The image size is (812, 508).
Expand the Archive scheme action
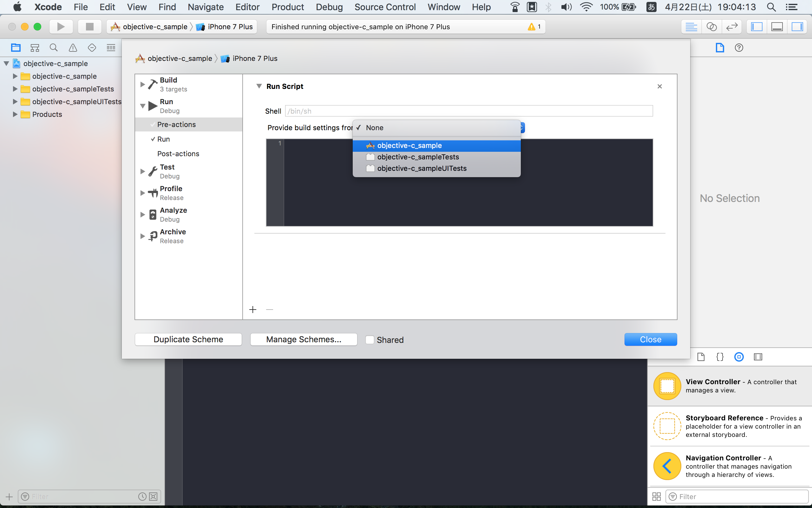click(x=143, y=236)
